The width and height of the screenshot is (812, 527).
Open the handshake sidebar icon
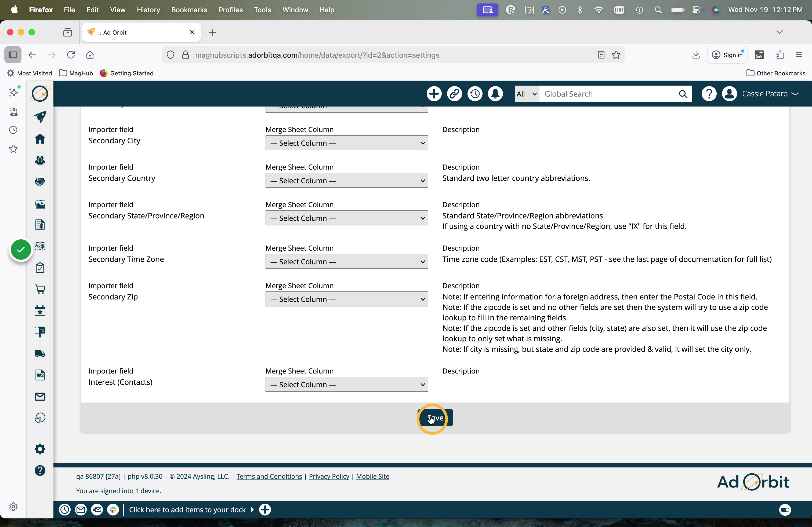(40, 182)
